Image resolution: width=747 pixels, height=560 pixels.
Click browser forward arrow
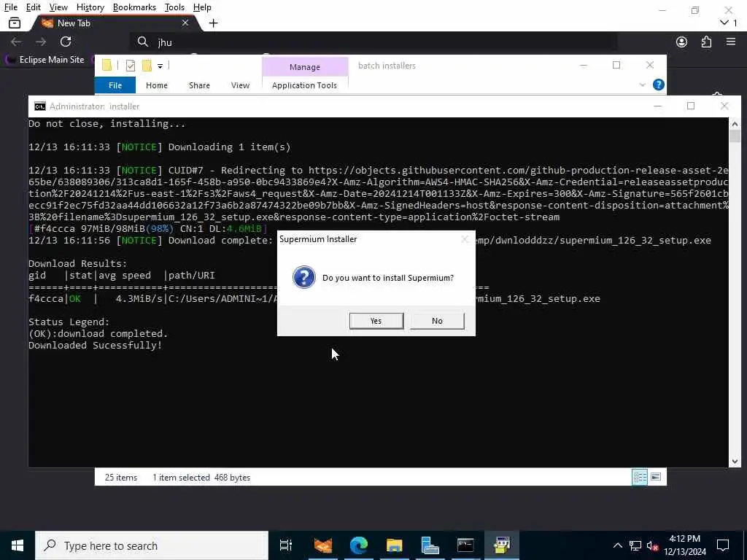click(41, 42)
